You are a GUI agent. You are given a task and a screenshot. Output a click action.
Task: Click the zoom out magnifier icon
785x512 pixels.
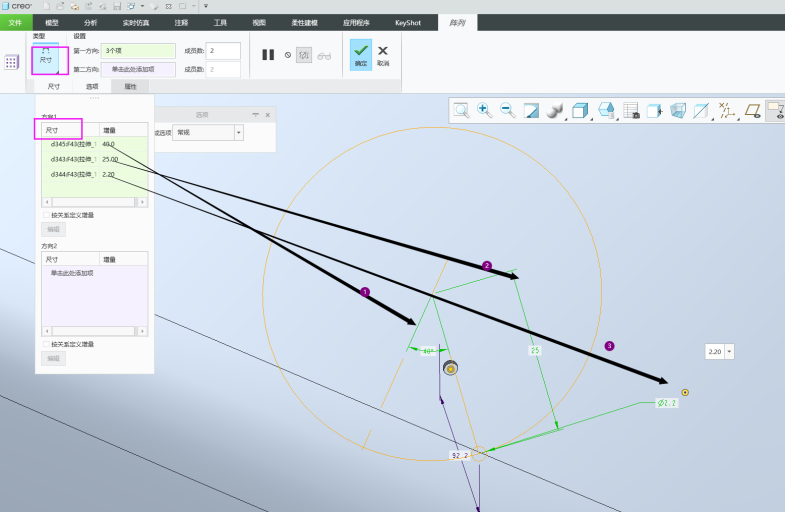point(507,110)
